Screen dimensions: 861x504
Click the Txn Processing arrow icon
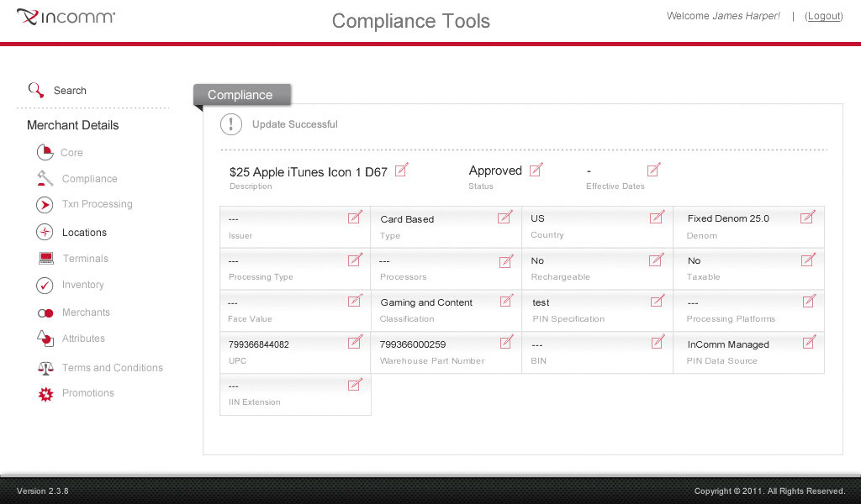(x=45, y=205)
